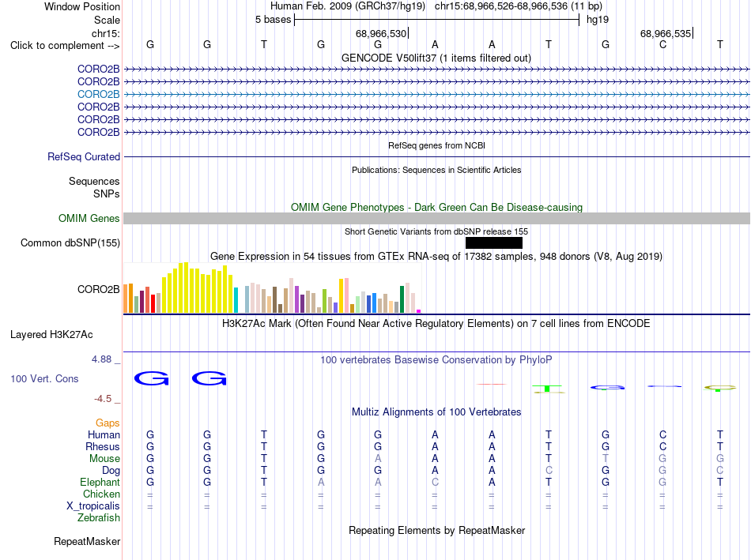This screenshot has height=560, width=751.
Task: Click the Mouse species label
Action: pyautogui.click(x=104, y=459)
